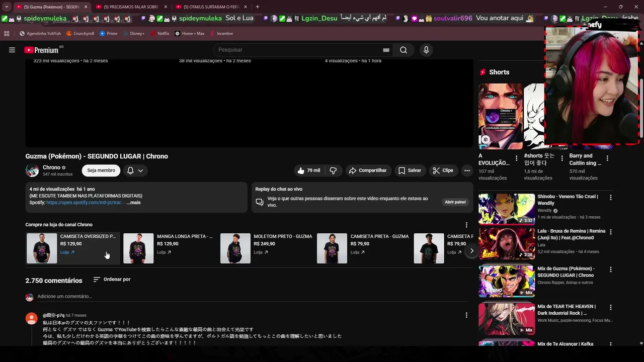Viewport: 644px width, 362px height.
Task: Open Lolja link under MANGA LONGA PRETA
Action: pos(164,252)
